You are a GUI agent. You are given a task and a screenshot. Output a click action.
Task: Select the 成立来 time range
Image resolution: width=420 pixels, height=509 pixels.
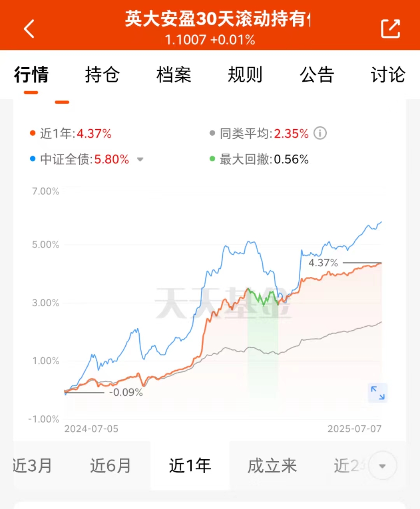(x=272, y=465)
